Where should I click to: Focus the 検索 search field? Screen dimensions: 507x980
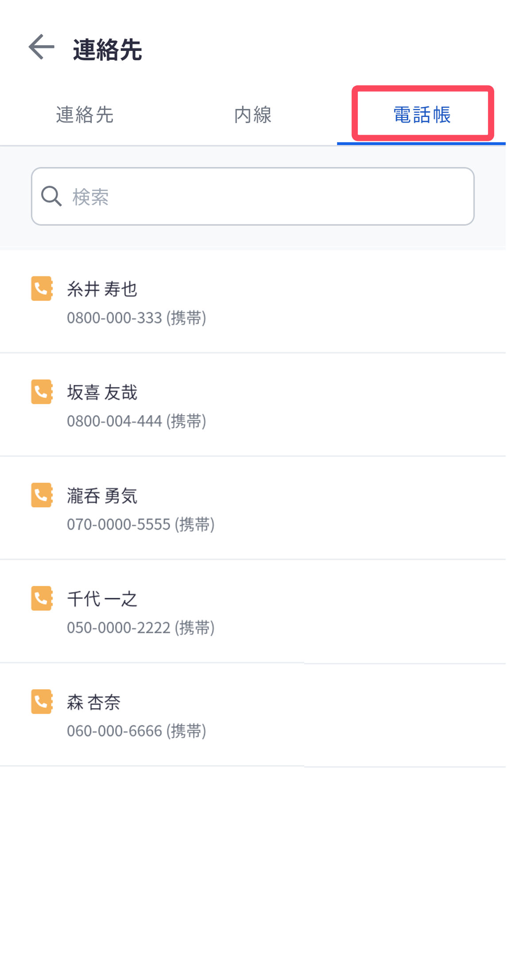[253, 196]
